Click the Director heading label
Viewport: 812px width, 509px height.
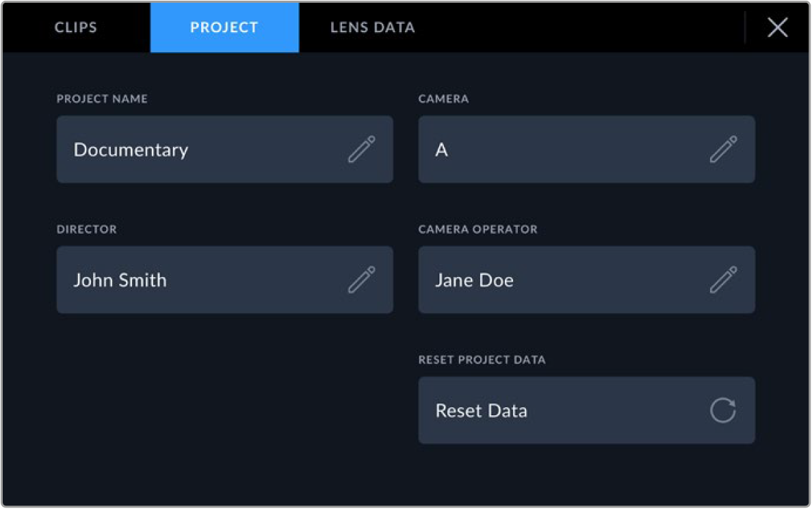point(86,229)
